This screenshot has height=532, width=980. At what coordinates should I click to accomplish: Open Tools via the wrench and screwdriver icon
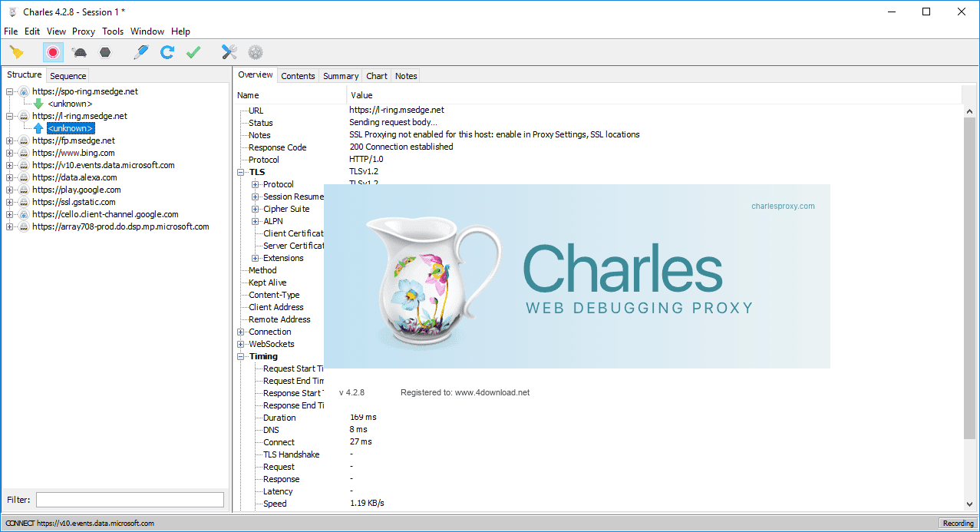pos(228,52)
